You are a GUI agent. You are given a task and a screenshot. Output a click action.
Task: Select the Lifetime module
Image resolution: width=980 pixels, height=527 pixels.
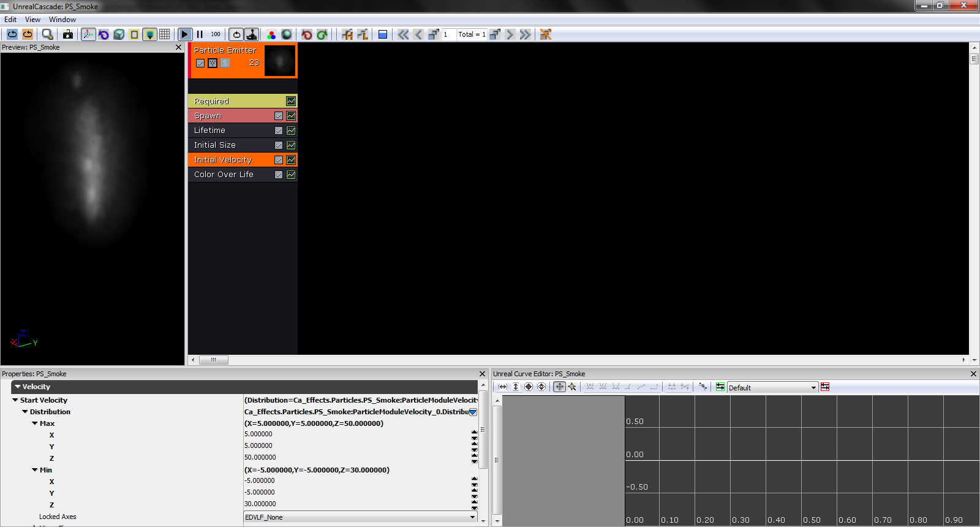[x=209, y=131]
